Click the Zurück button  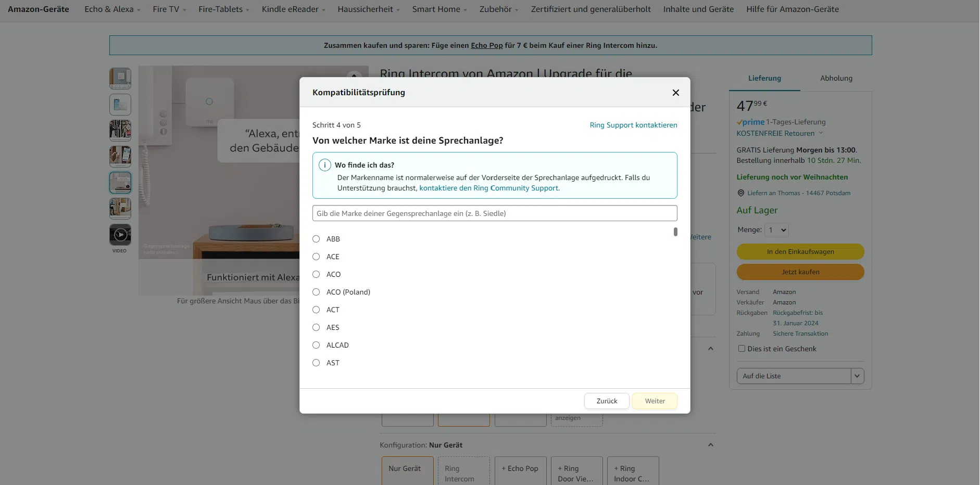pos(607,401)
